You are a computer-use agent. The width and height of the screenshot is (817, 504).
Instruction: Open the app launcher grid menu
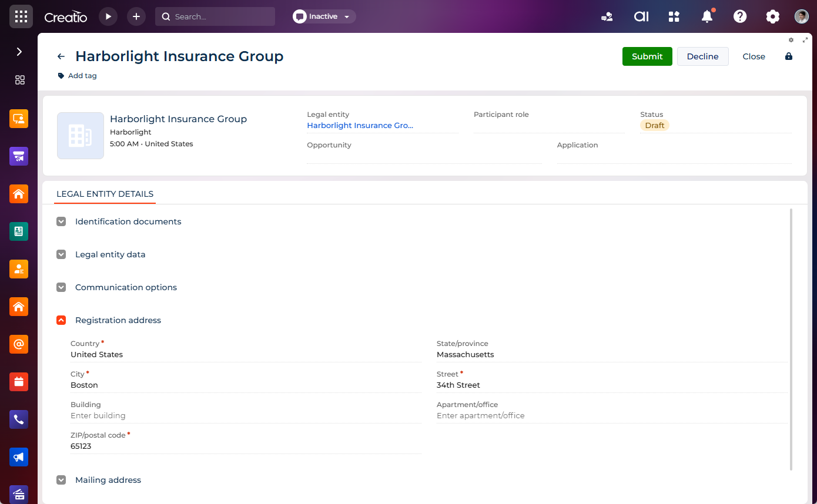pos(21,16)
